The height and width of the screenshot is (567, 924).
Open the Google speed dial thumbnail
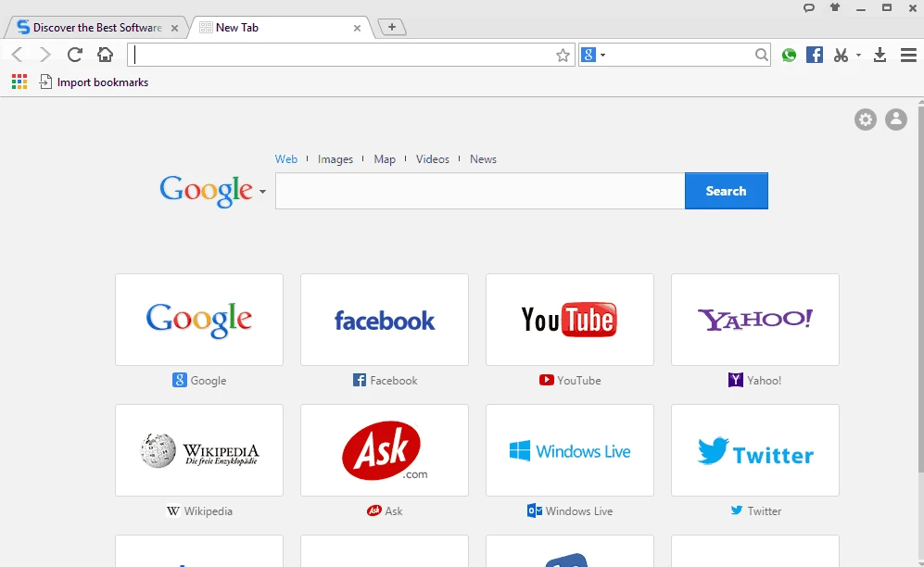[199, 320]
